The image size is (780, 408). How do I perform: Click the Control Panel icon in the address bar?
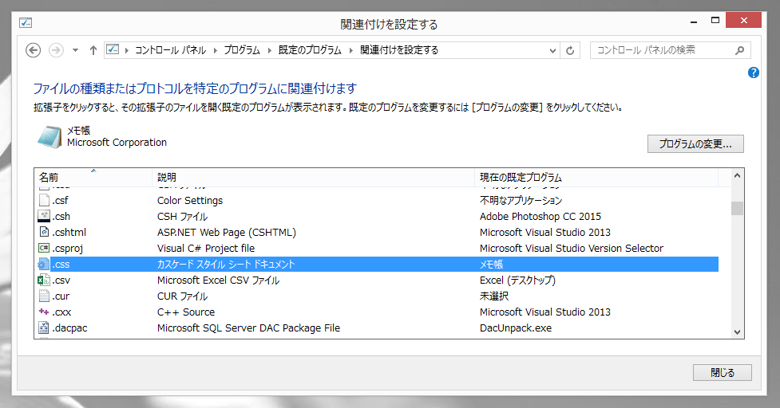click(x=113, y=50)
